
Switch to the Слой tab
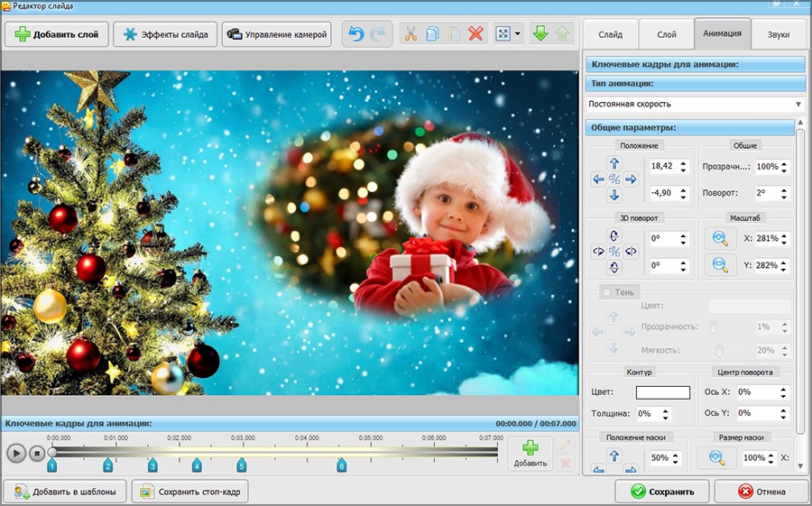click(667, 34)
